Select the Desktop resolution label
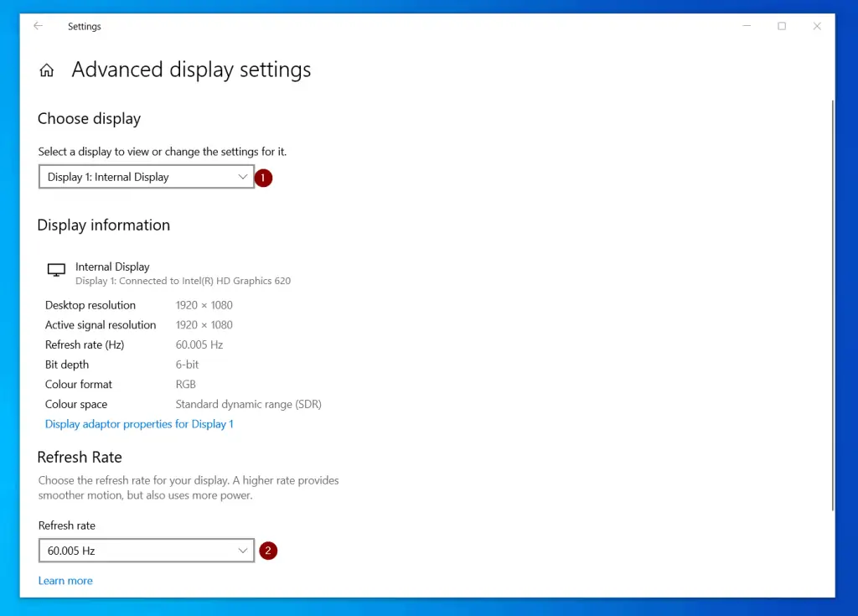This screenshot has width=858, height=616. click(90, 305)
